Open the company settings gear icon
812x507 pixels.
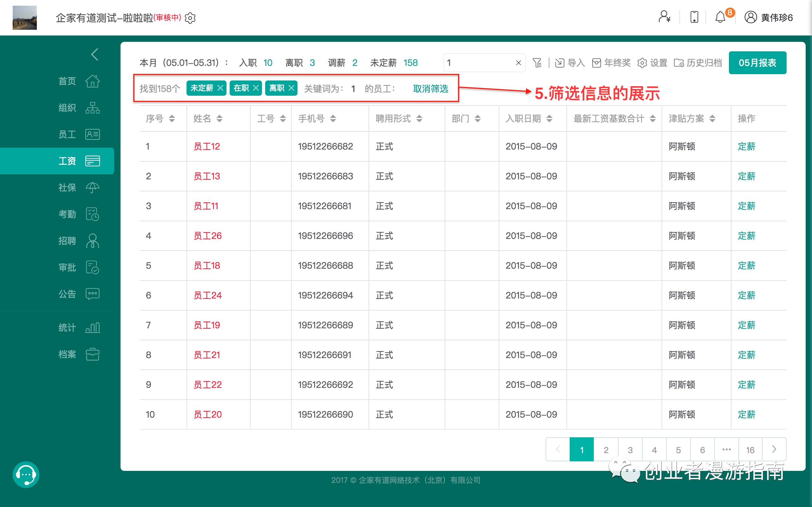(190, 18)
